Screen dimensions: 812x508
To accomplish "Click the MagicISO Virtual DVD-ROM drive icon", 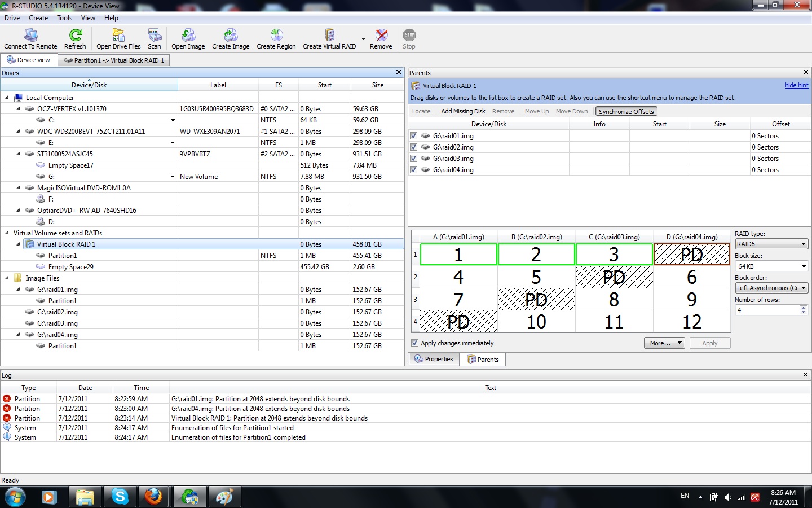I will click(x=30, y=188).
